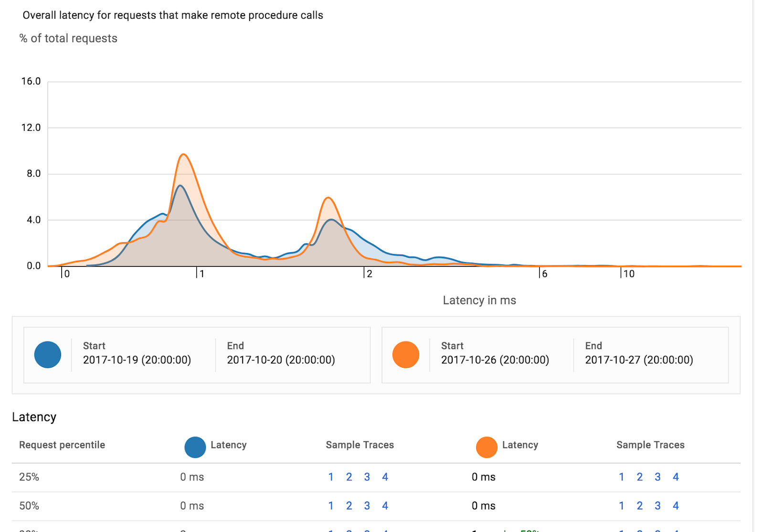Select the blue range start date 2017-10-19
Image resolution: width=764 pixels, height=532 pixels.
coord(137,360)
